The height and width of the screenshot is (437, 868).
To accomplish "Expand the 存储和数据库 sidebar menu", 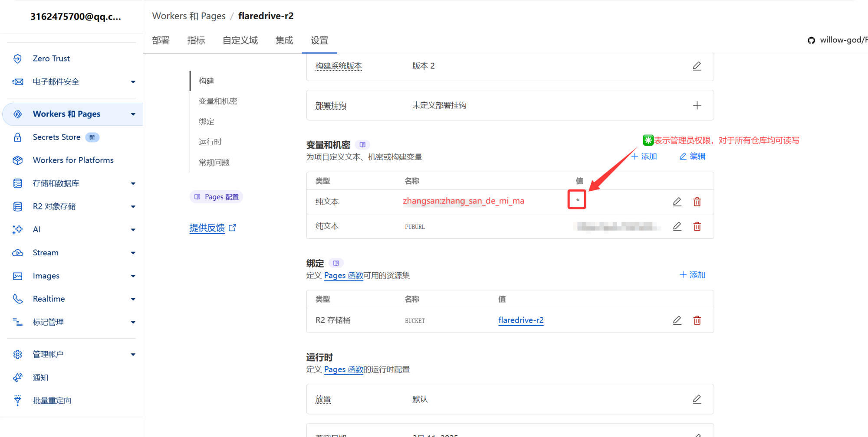I will click(x=133, y=183).
